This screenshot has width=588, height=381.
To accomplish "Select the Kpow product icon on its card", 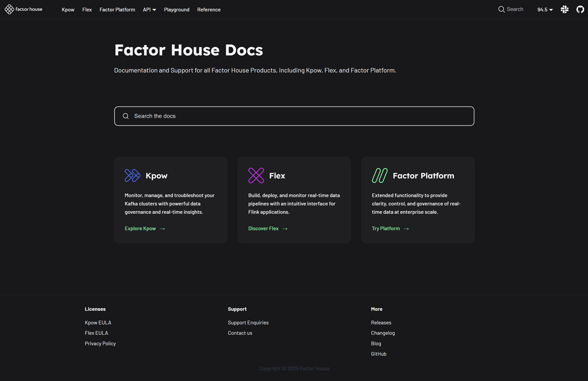I will [132, 175].
